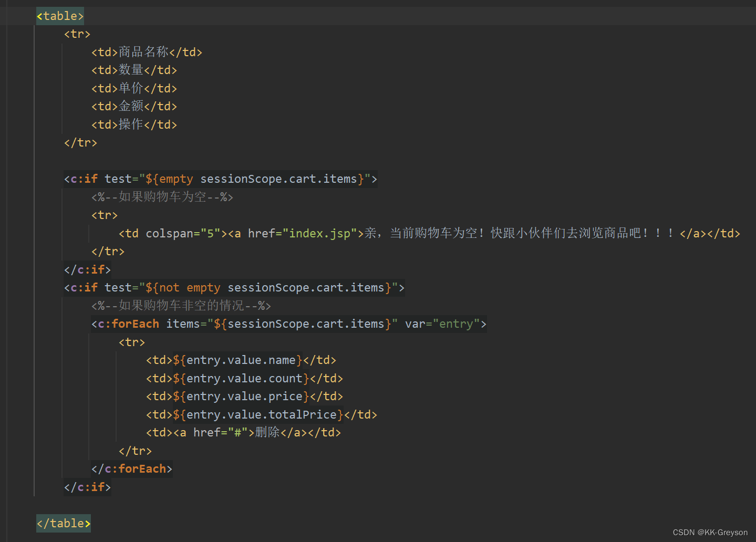
Task: Click the first <tr> tag below <table>
Action: pos(77,34)
